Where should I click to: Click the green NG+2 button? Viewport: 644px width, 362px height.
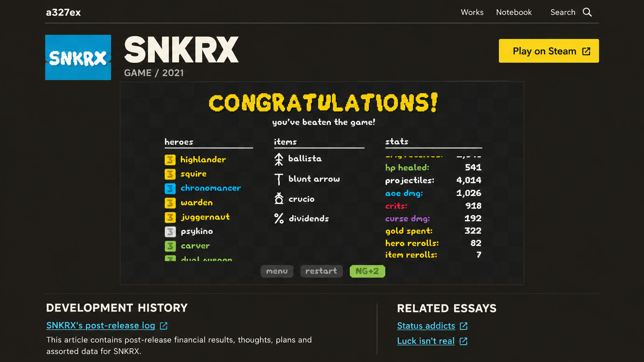click(x=367, y=271)
